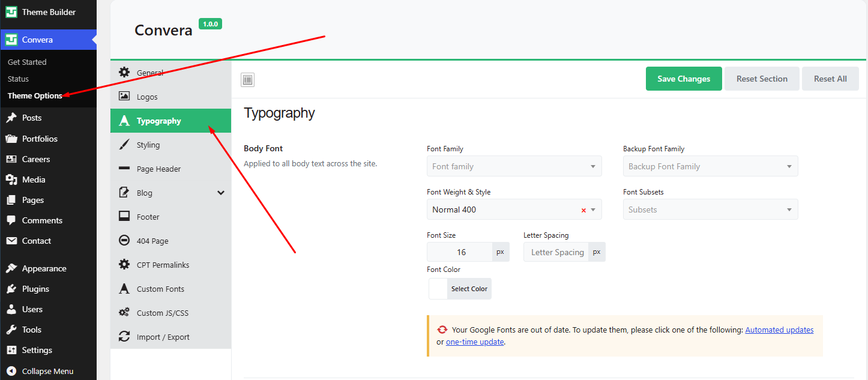Click the Import / Export refresh icon
The image size is (868, 380).
click(x=124, y=337)
